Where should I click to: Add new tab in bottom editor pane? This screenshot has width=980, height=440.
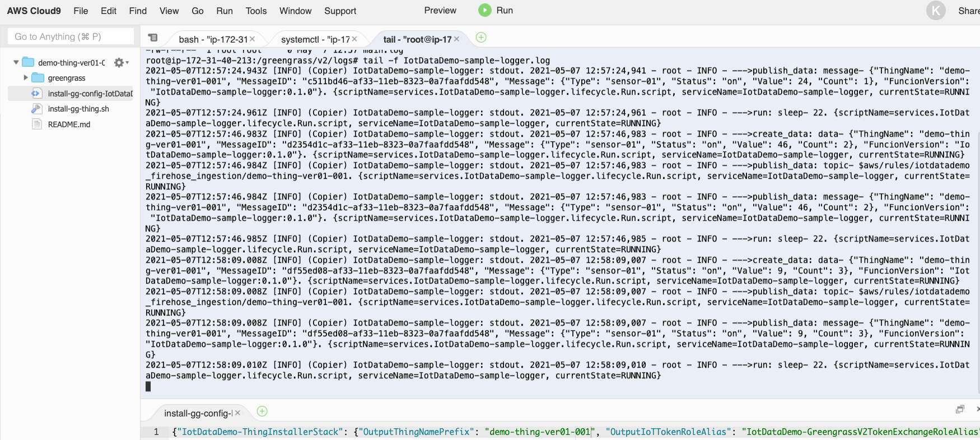[x=262, y=411]
